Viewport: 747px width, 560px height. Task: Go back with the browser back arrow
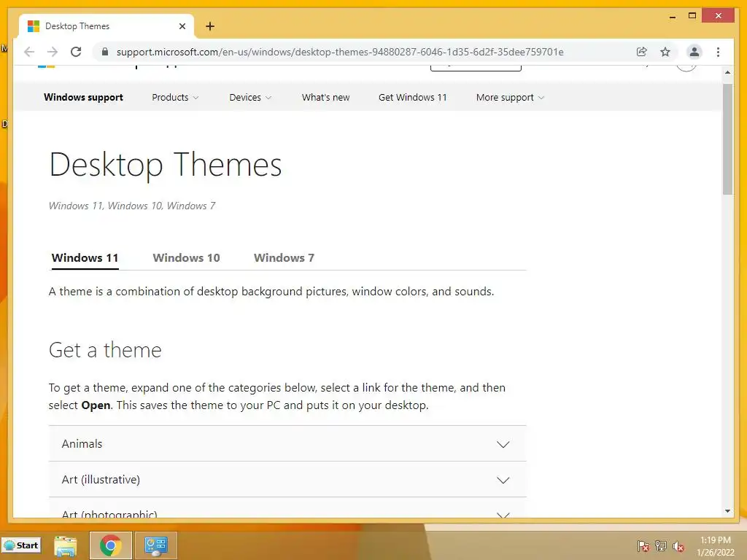point(29,52)
